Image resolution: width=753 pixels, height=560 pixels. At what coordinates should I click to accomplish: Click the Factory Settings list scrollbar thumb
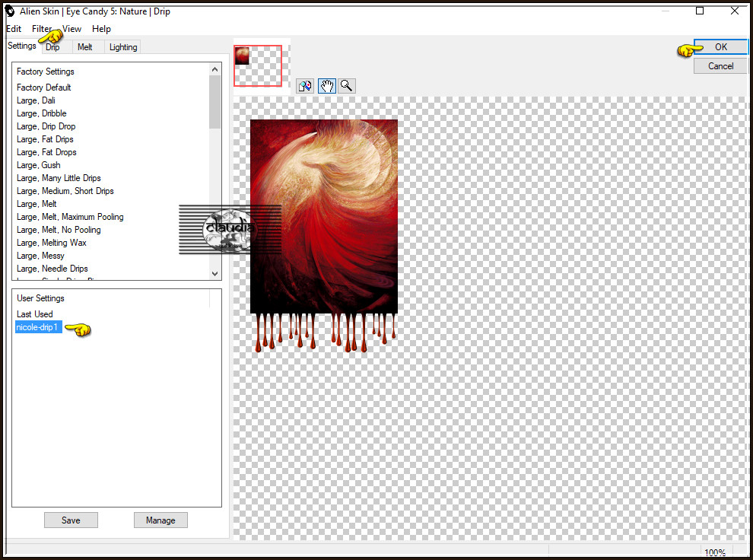point(214,102)
